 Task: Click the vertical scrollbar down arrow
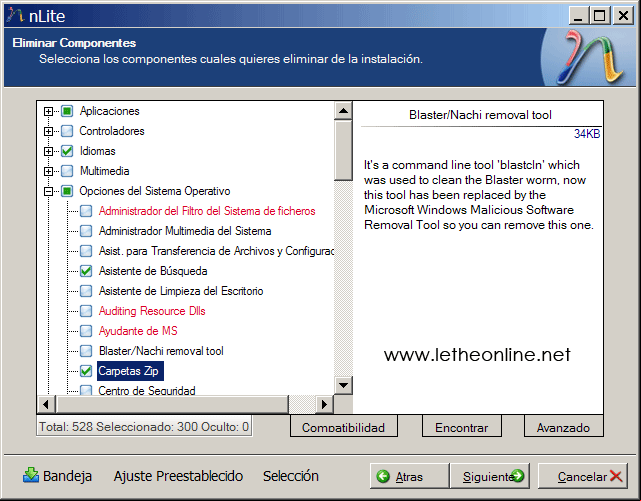click(x=343, y=385)
